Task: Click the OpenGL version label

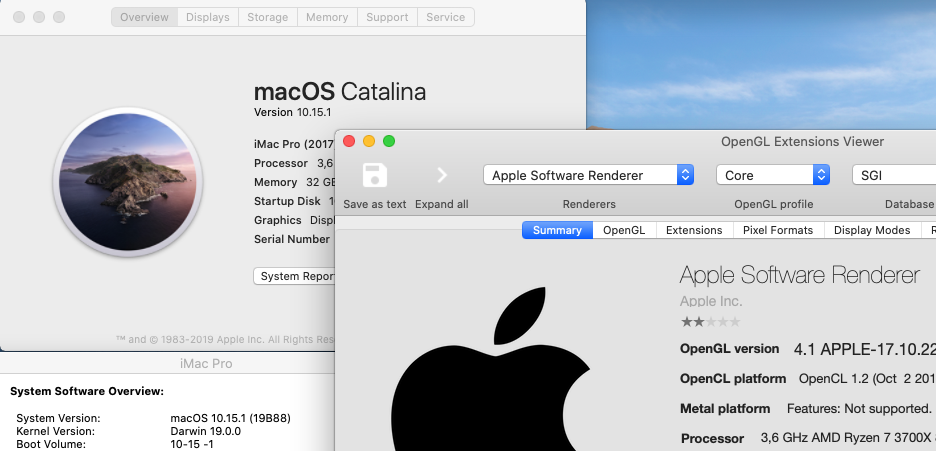Action: (x=729, y=349)
